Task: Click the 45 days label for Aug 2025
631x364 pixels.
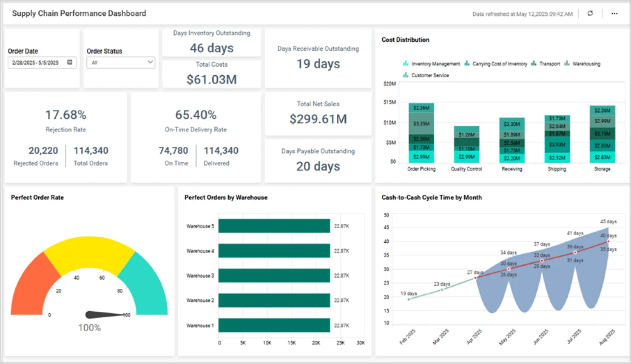Action: coord(608,222)
